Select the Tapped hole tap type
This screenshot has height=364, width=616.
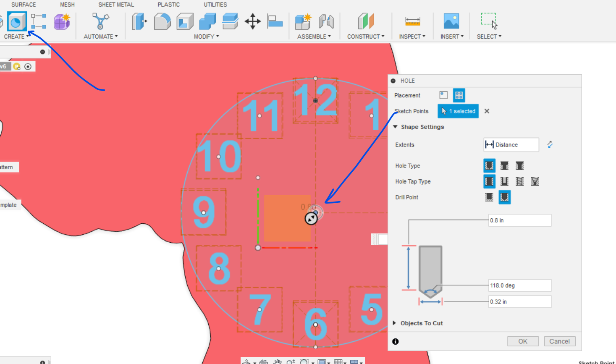519,181
